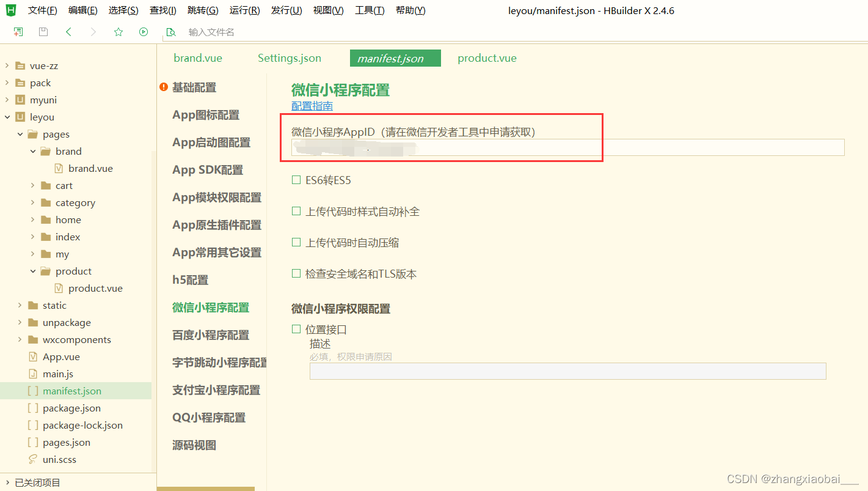
Task: Open h5配置 section
Action: (x=190, y=280)
